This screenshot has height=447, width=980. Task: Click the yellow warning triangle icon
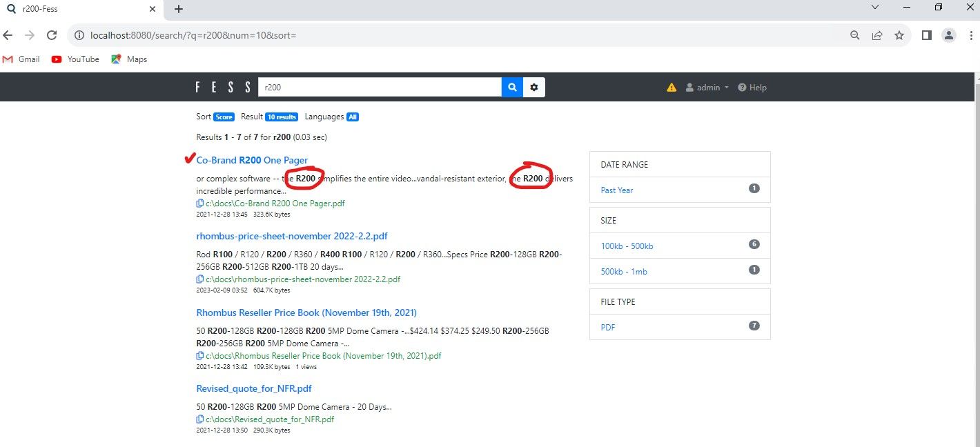click(672, 88)
